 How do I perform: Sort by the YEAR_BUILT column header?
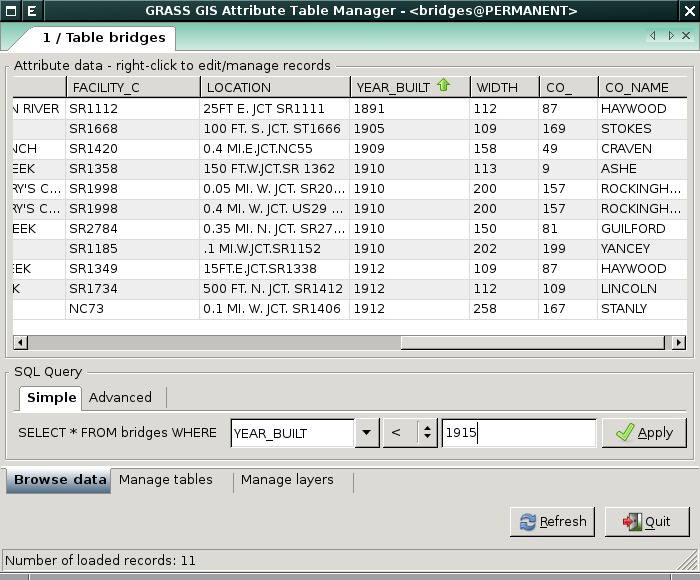410,87
